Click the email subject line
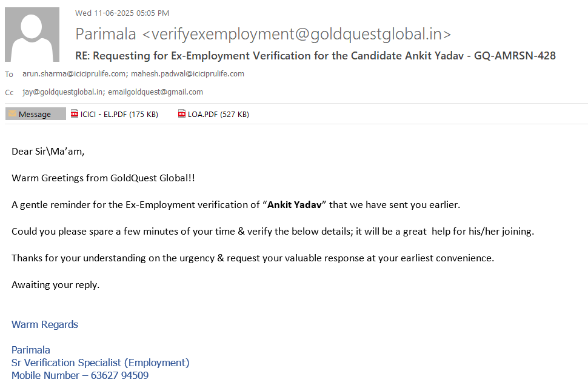The width and height of the screenshot is (588, 385). pos(315,56)
